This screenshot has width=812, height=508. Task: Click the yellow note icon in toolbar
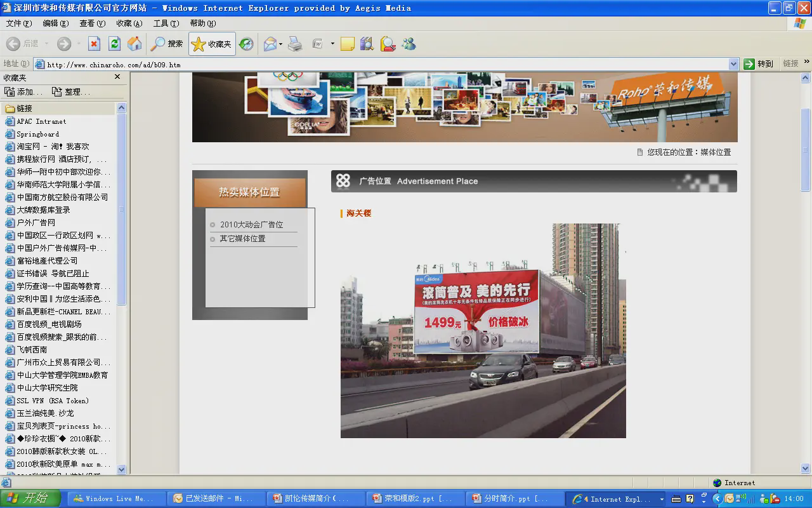click(x=347, y=44)
